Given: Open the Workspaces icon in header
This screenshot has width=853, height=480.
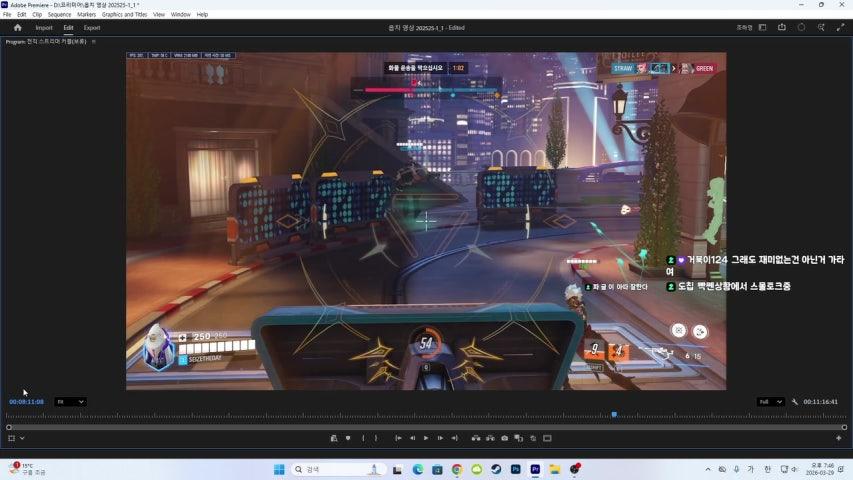Looking at the screenshot, I should click(763, 27).
